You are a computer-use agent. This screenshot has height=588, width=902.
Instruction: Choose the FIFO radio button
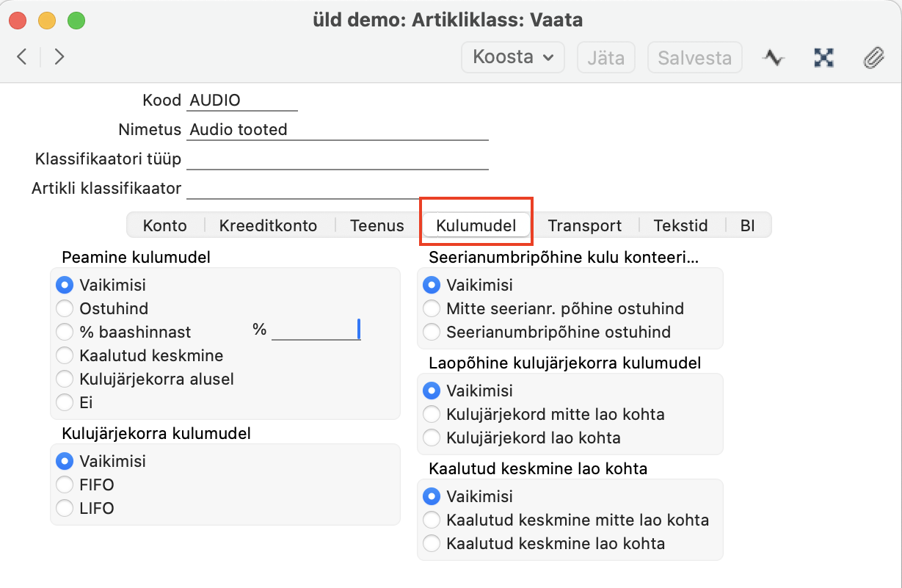[x=65, y=484]
